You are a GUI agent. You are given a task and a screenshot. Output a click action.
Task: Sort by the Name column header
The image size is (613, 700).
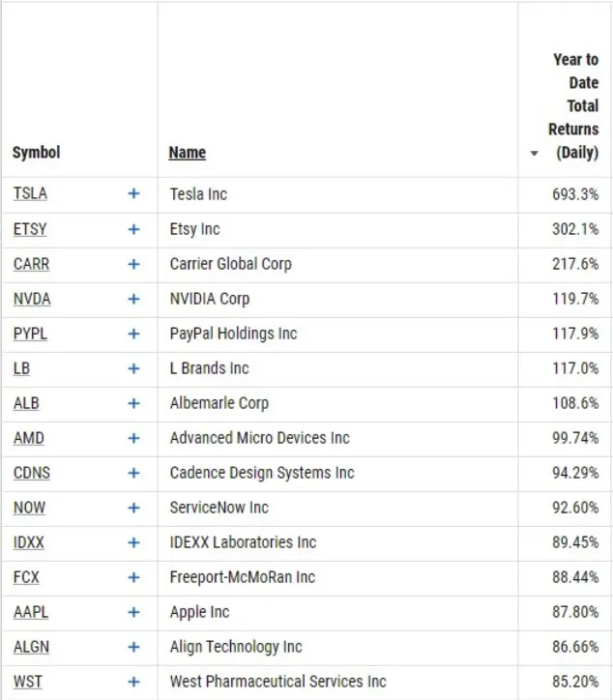point(187,152)
